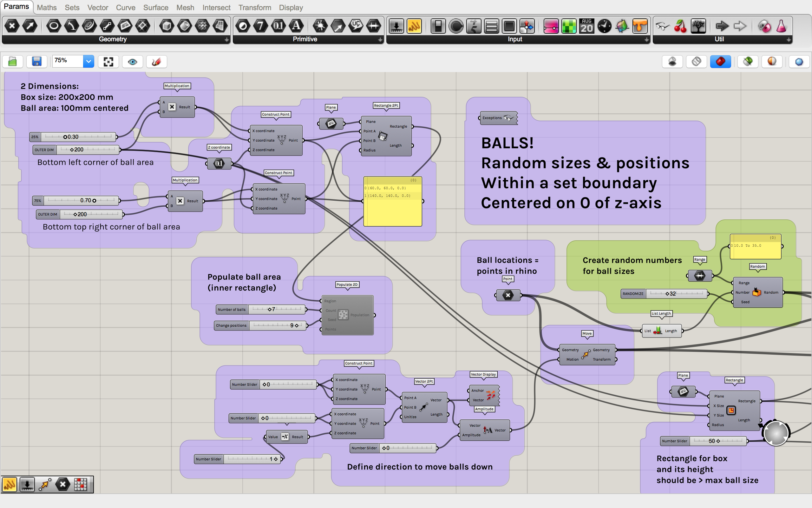
Task: Expand the Input panel
Action: [646, 40]
